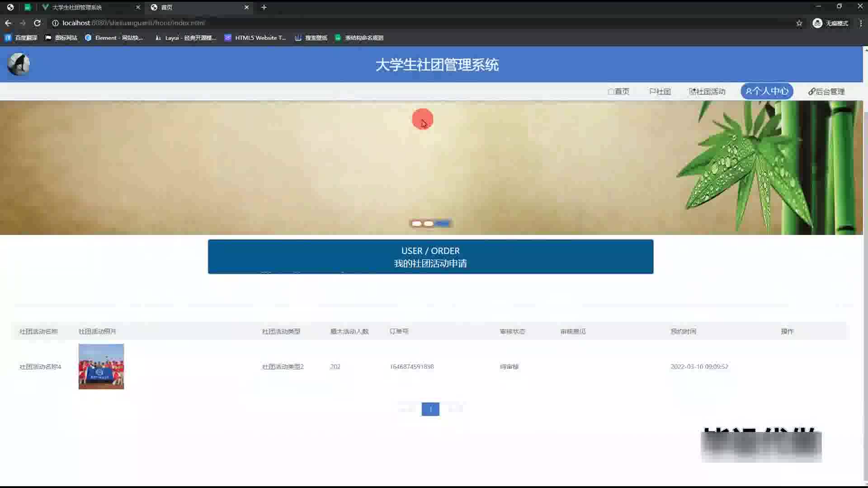868x488 pixels.
Task: Reload the current page
Action: tap(37, 23)
